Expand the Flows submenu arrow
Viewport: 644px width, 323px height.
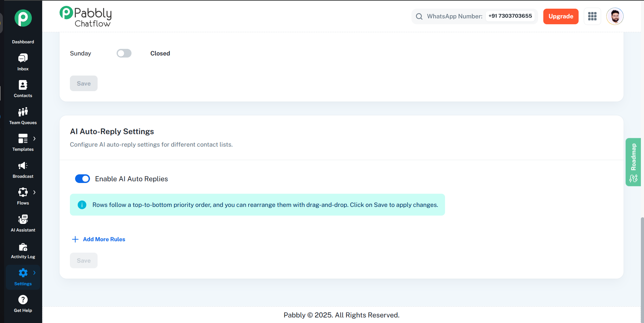(x=34, y=192)
